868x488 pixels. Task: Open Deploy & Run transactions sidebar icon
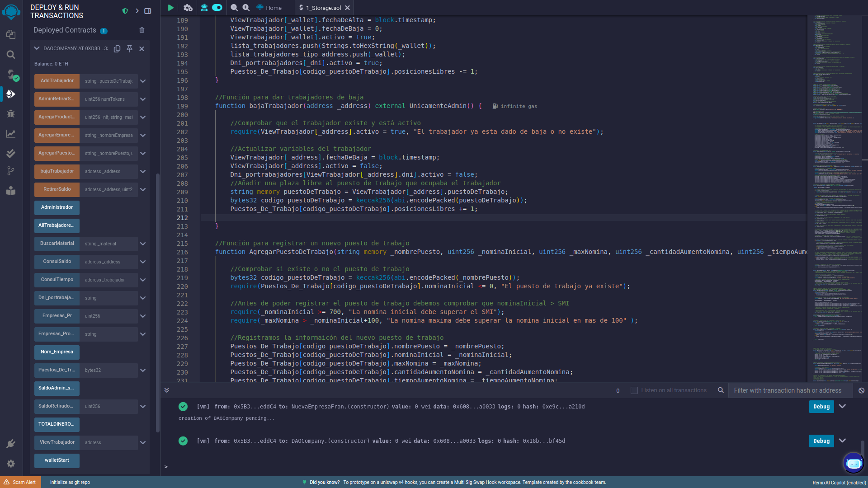click(x=11, y=94)
